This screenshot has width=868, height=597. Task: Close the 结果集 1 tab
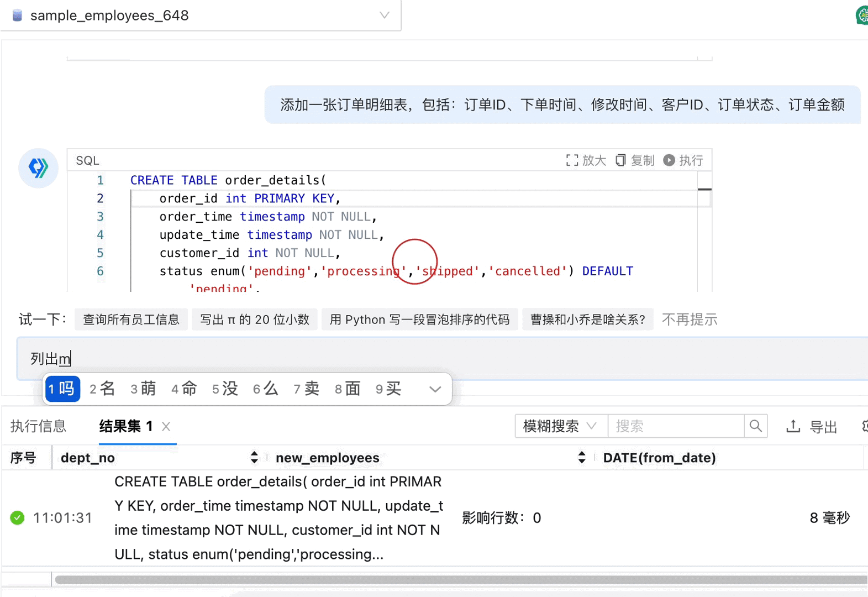(166, 426)
